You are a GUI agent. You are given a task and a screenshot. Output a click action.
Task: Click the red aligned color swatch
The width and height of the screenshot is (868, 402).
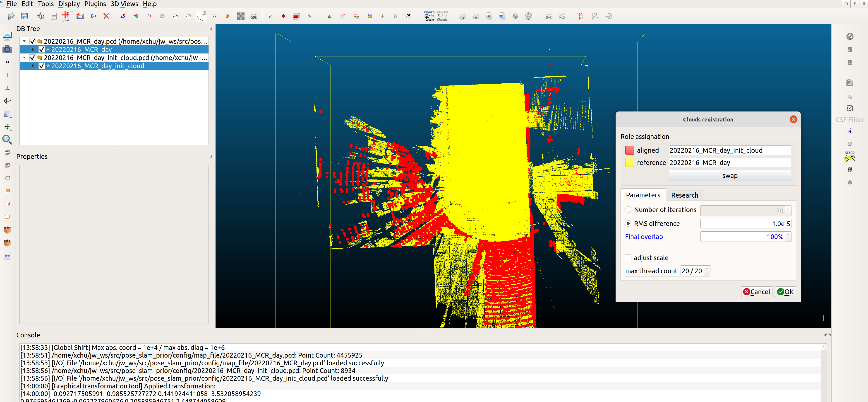pyautogui.click(x=629, y=150)
